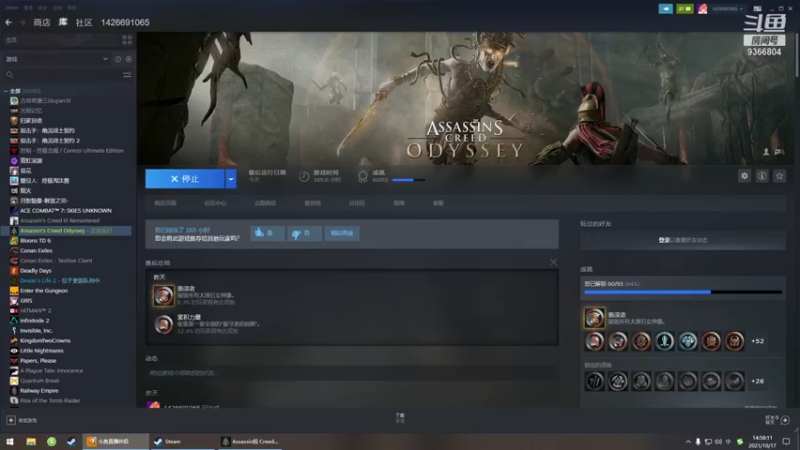Switch to Assassin's Creed taskbar window
The image size is (800, 450).
[x=251, y=441]
